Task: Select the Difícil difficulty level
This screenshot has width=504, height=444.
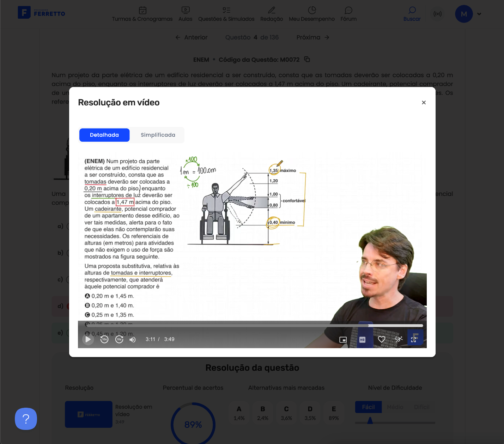Action: 422,407
